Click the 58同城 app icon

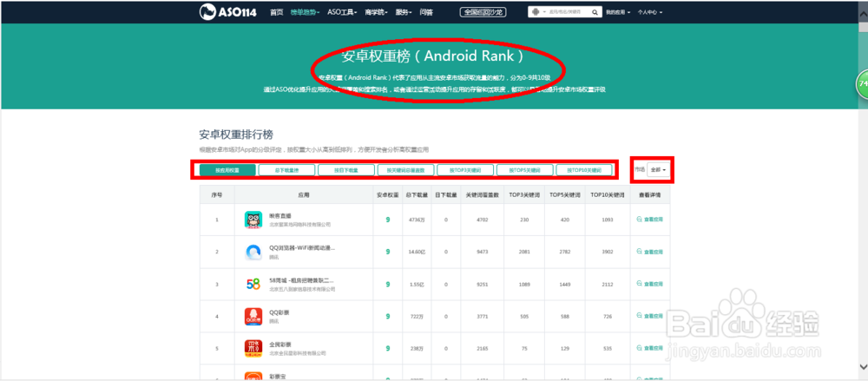[x=253, y=284]
